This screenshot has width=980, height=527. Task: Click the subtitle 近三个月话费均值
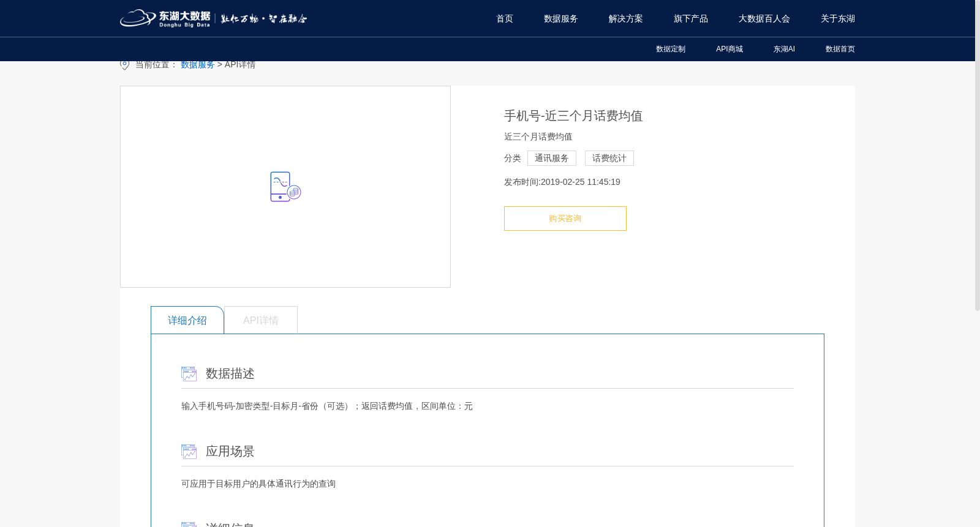tap(538, 136)
